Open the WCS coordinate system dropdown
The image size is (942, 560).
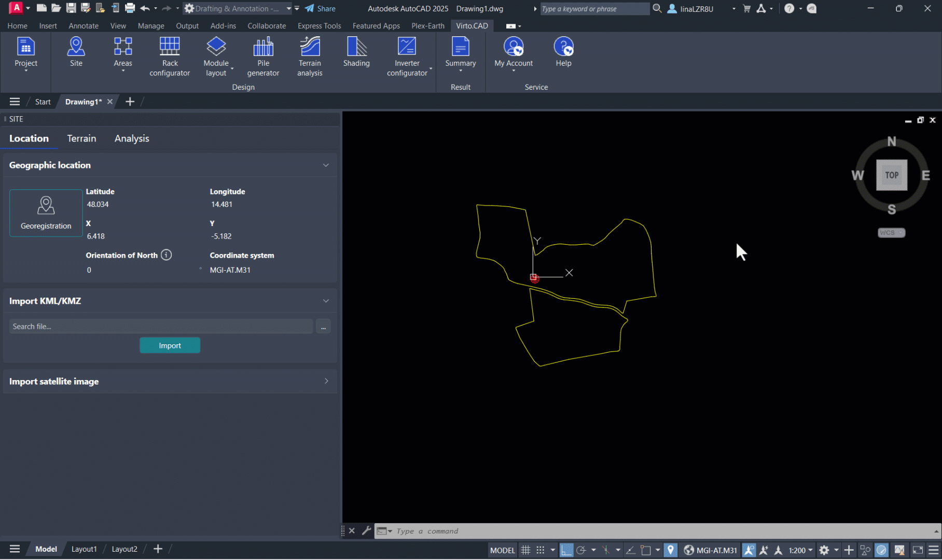891,233
